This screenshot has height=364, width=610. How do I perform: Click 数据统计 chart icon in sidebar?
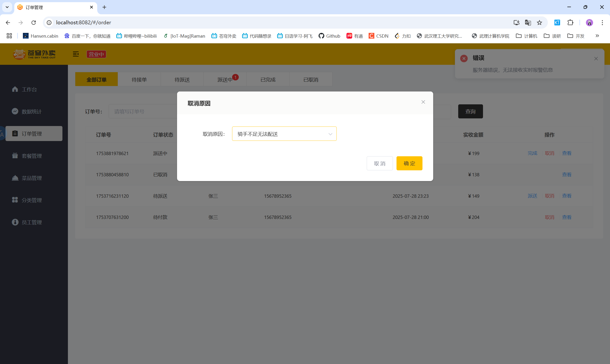(x=15, y=111)
